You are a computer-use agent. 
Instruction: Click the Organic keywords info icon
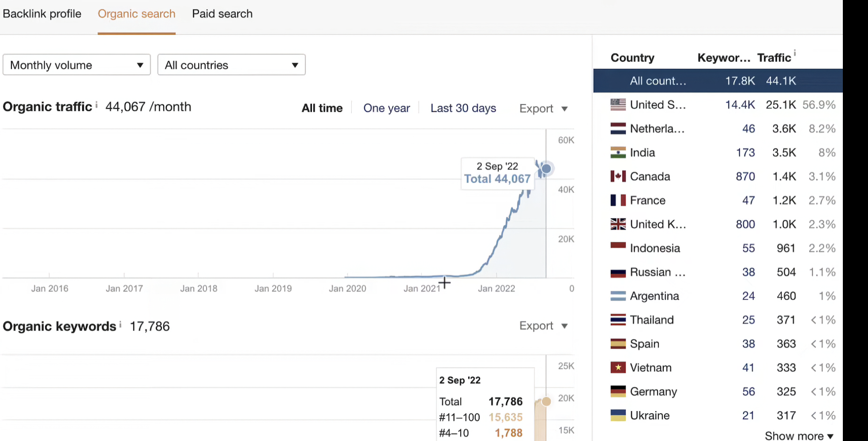coord(120,324)
